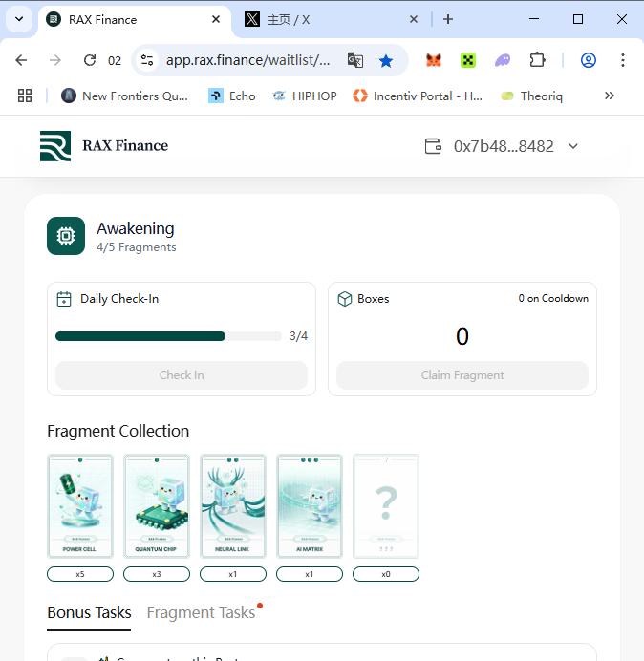The image size is (644, 661).
Task: Click the x0 count badge
Action: [386, 574]
